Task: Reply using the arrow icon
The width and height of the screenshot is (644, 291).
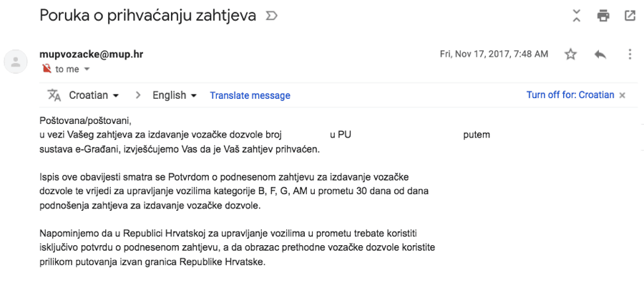Action: point(600,54)
